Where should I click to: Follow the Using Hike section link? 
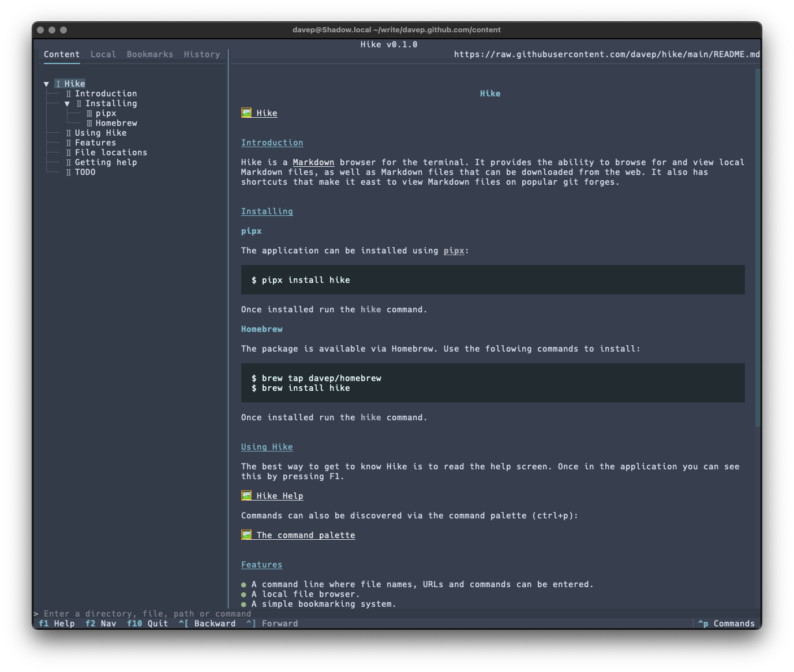pos(267,446)
